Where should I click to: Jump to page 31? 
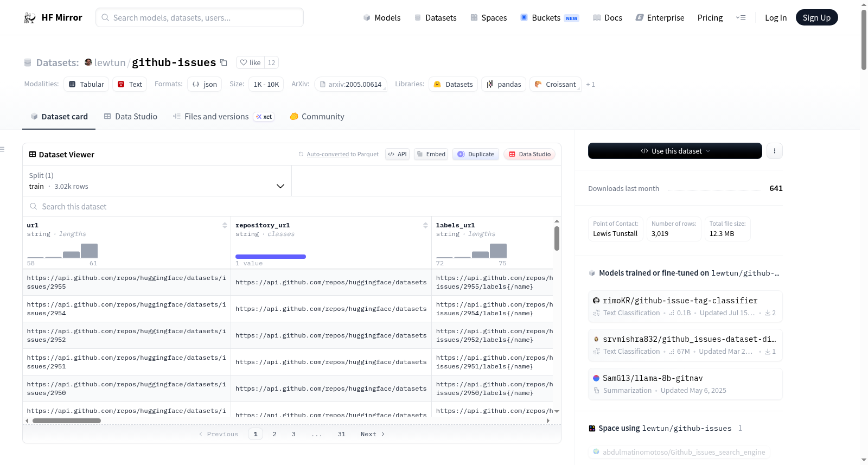click(x=342, y=434)
